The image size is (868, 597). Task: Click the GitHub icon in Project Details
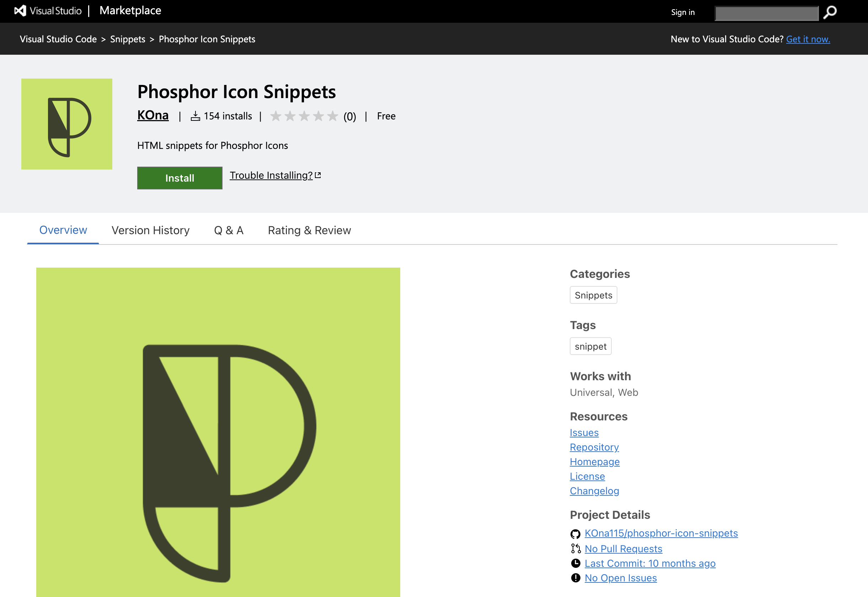coord(575,534)
